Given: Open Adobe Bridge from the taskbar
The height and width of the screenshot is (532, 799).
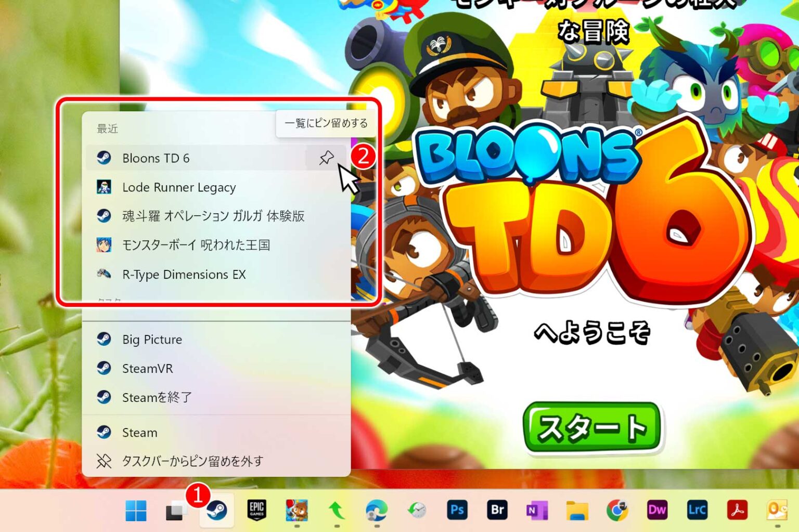Looking at the screenshot, I should click(x=497, y=510).
